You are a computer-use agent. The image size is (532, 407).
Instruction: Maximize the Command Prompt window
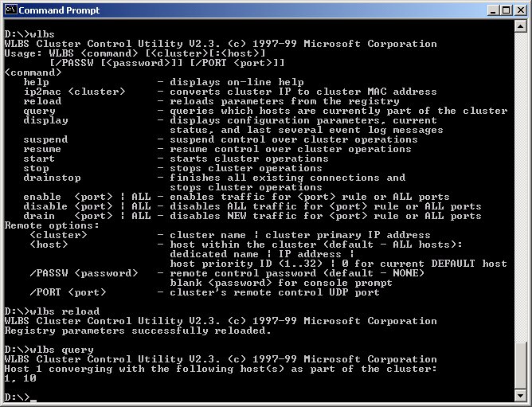point(506,10)
